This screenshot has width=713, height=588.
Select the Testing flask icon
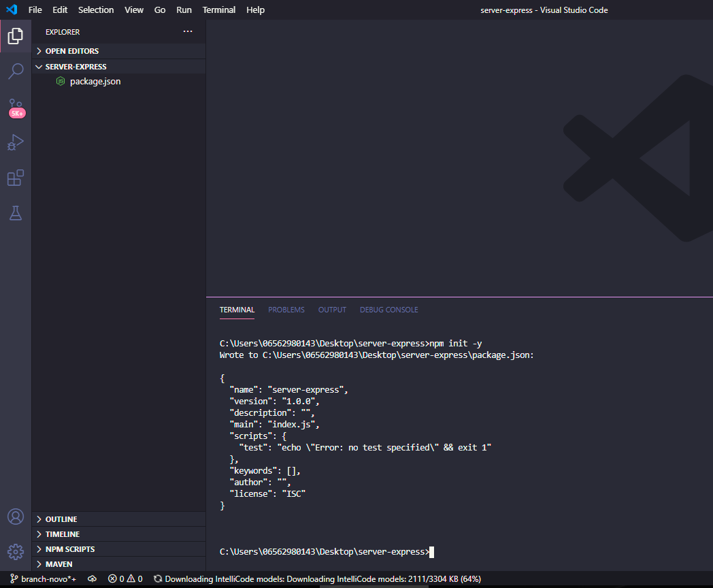pyautogui.click(x=16, y=213)
